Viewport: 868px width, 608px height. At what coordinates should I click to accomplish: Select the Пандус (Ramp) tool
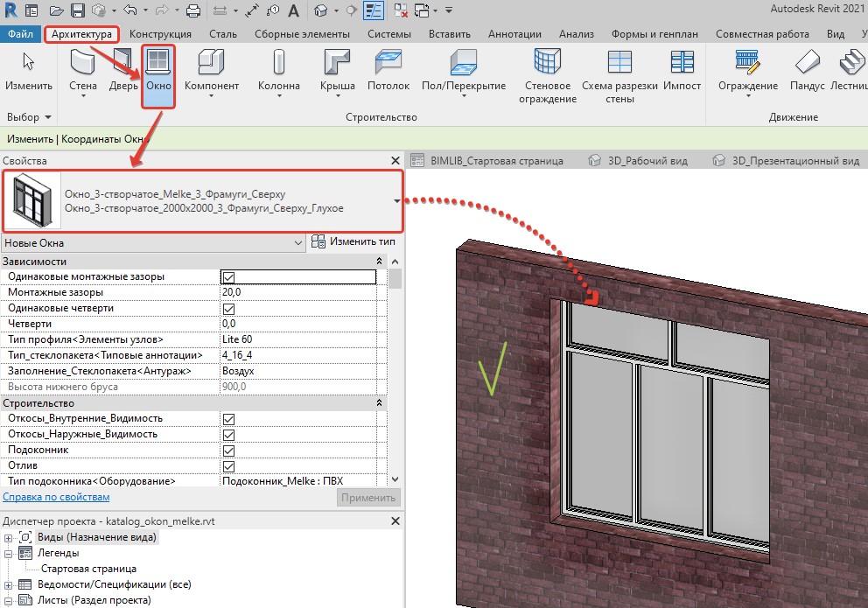point(807,70)
